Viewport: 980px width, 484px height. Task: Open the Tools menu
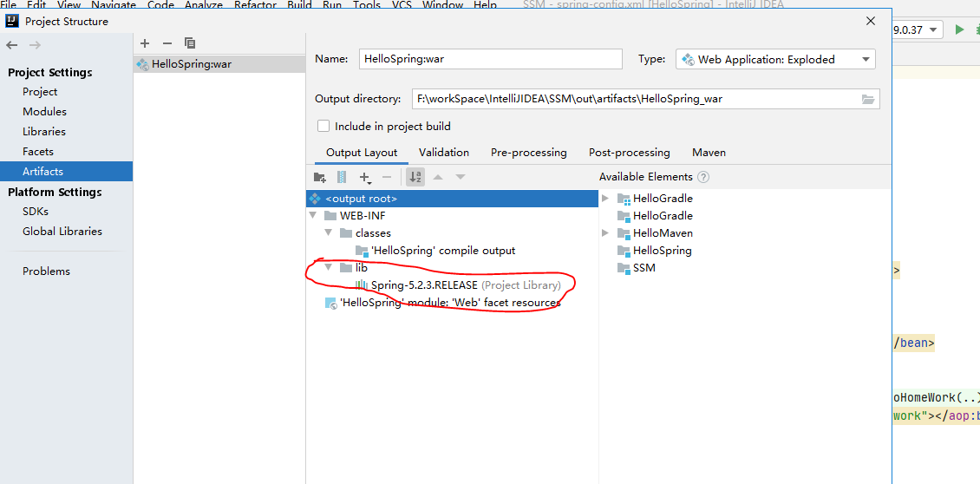[366, 5]
